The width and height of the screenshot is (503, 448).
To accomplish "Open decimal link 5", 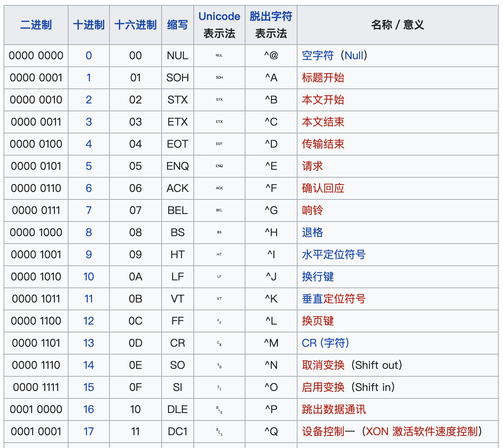I will pyautogui.click(x=89, y=166).
